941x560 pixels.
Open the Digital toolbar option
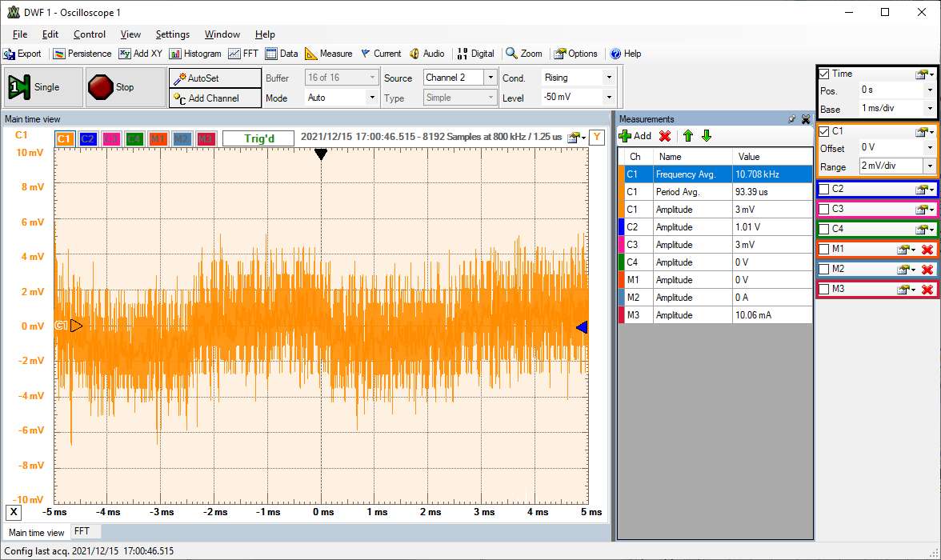tap(475, 54)
